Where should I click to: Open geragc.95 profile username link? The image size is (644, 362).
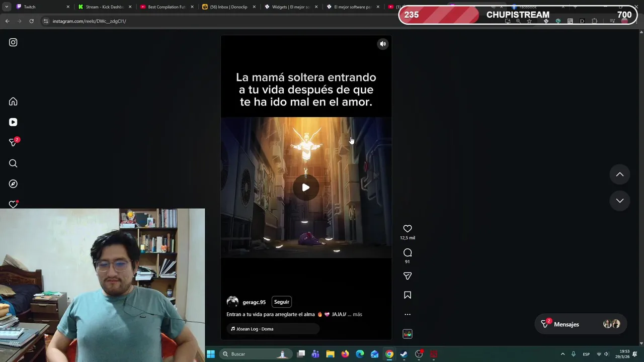coord(254,302)
